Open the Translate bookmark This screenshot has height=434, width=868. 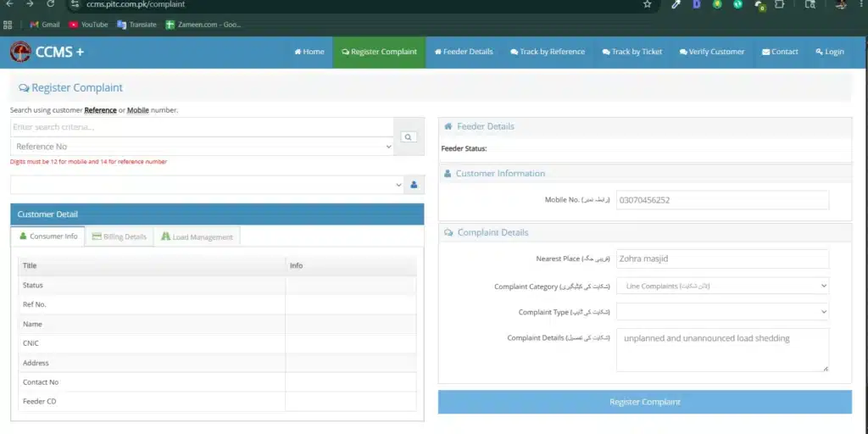click(x=136, y=25)
